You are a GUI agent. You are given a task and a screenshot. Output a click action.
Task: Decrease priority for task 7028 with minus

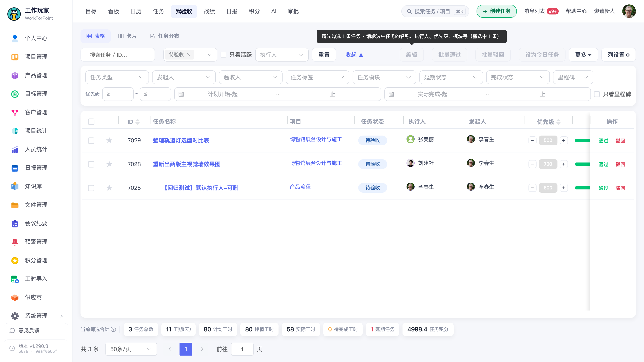pyautogui.click(x=532, y=164)
